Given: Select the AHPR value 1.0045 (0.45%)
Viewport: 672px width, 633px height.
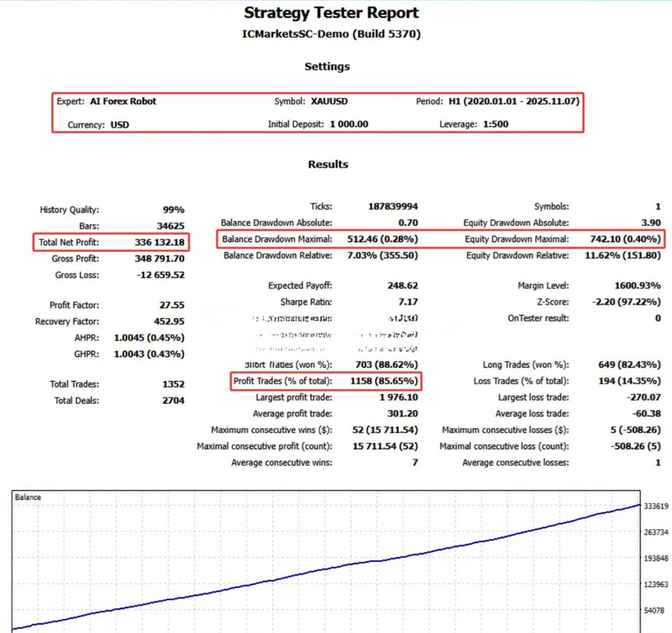Looking at the screenshot, I should coord(149,337).
